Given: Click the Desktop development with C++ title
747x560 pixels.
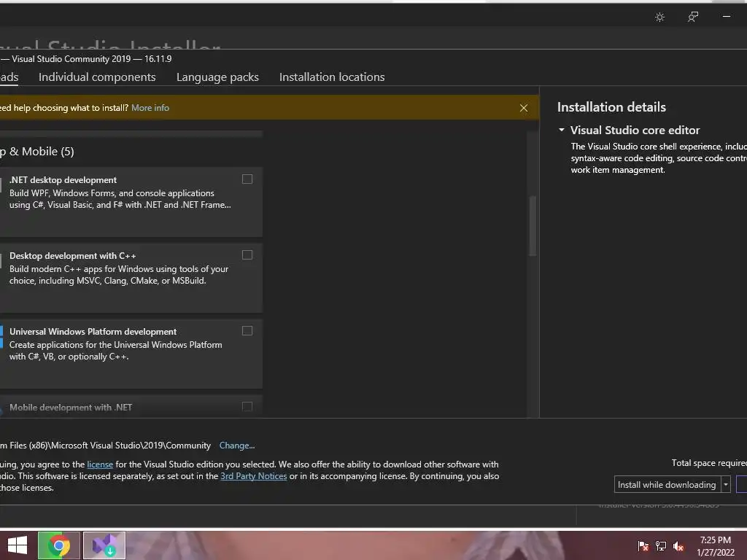Looking at the screenshot, I should [72, 256].
